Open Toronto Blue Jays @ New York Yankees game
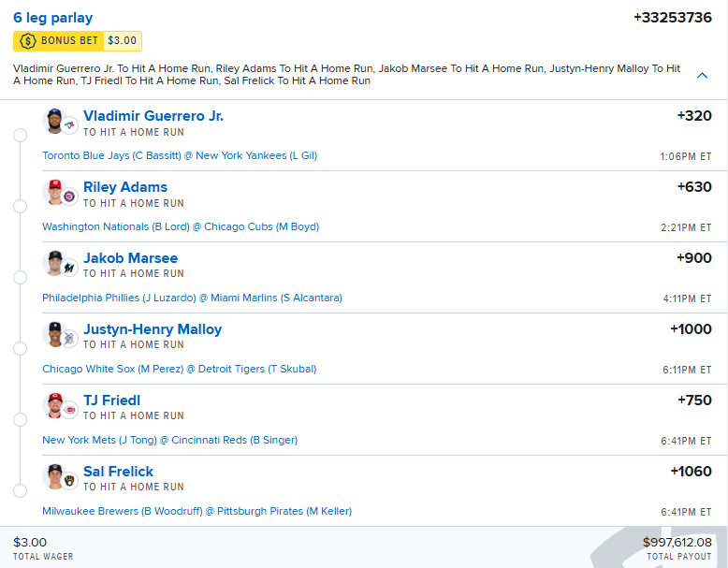This screenshot has height=568, width=728. [x=180, y=155]
